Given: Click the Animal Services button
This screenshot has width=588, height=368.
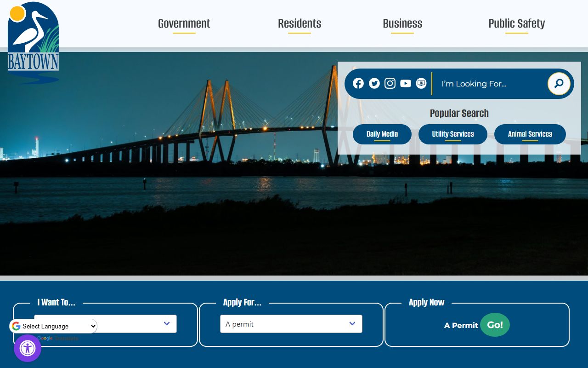Looking at the screenshot, I should point(530,134).
